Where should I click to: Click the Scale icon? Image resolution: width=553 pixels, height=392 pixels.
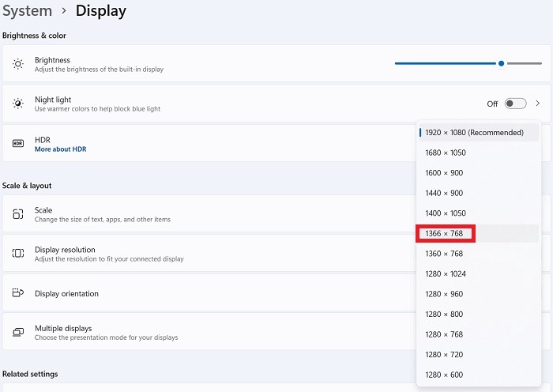(x=17, y=214)
